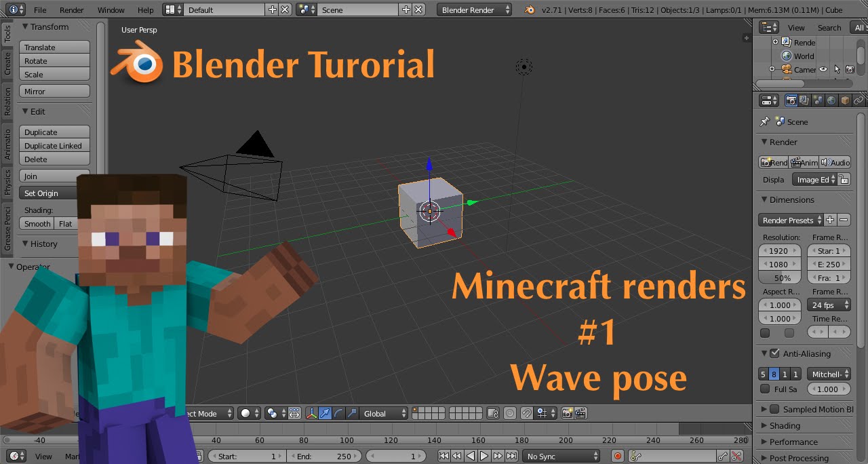Lock the render display interface
The height and width of the screenshot is (464, 868).
pyautogui.click(x=844, y=180)
